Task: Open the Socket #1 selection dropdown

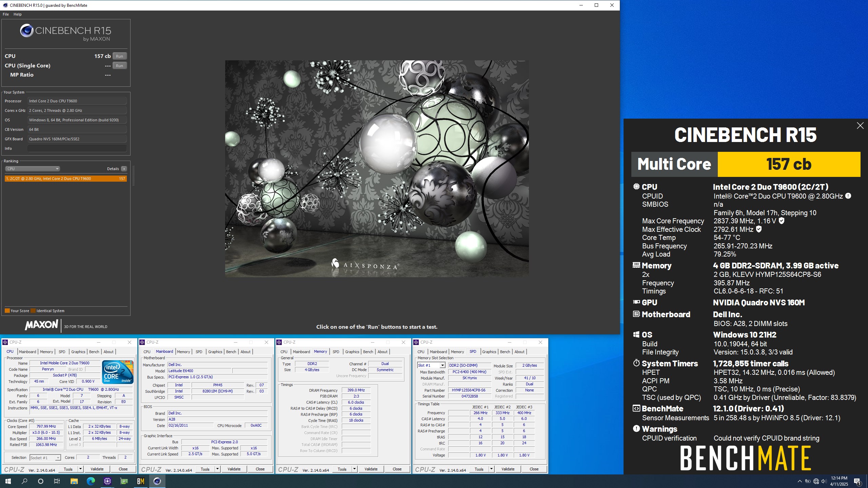Action: (45, 458)
